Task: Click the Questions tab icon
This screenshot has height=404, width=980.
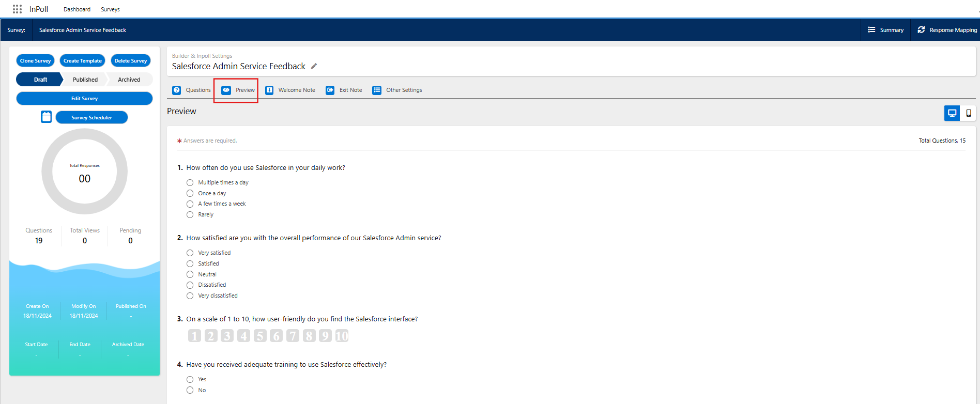Action: click(x=177, y=90)
